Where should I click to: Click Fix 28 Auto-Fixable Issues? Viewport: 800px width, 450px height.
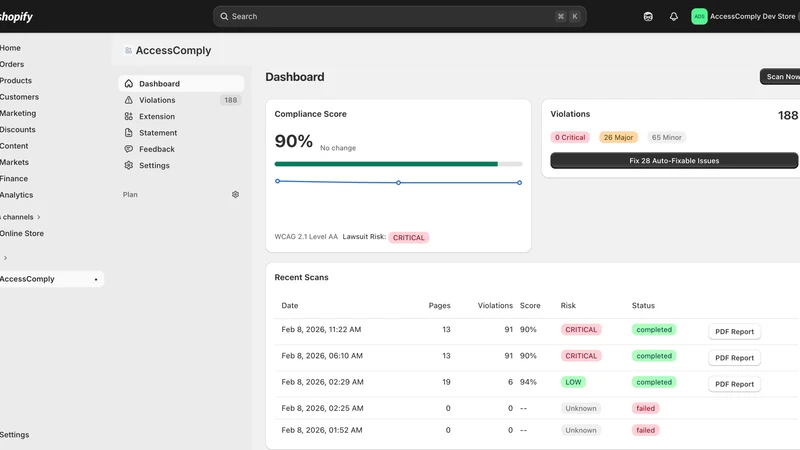coord(674,160)
